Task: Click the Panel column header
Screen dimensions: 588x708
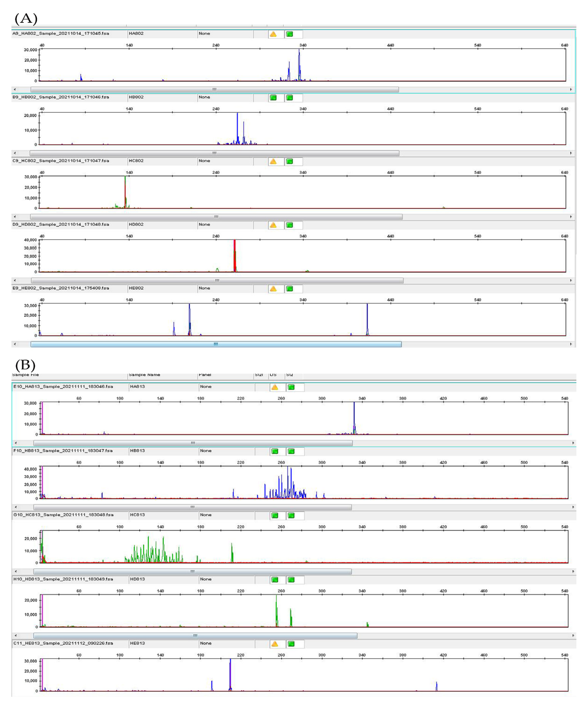Action: tap(205, 375)
